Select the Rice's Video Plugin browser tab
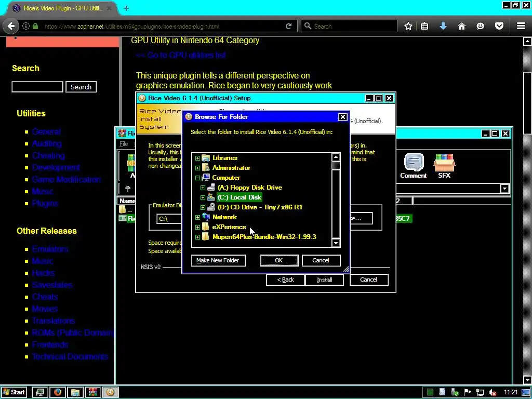532x399 pixels. tap(62, 8)
